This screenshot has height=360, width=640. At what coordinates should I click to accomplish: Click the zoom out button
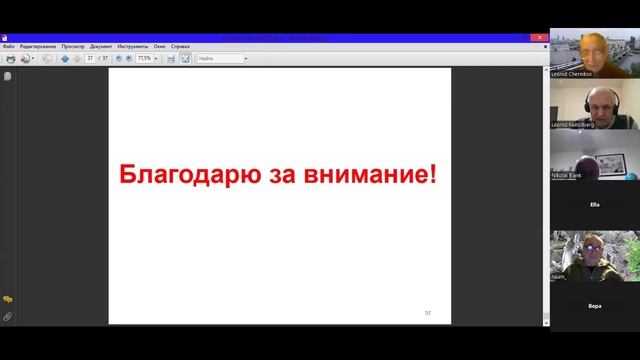click(119, 59)
